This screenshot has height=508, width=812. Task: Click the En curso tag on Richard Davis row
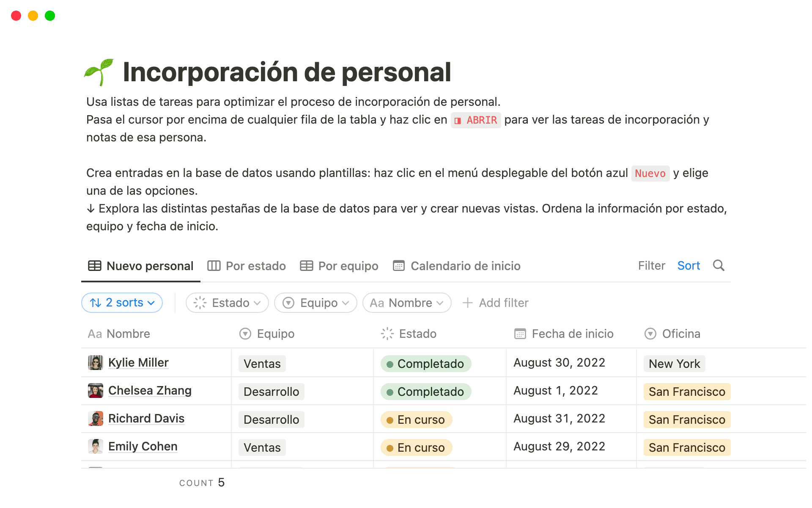click(416, 420)
